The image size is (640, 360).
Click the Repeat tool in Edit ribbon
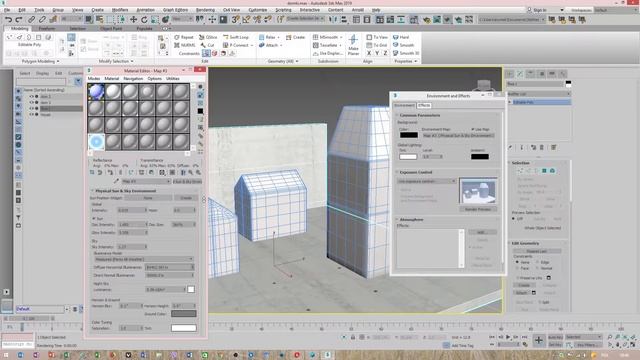pos(184,37)
